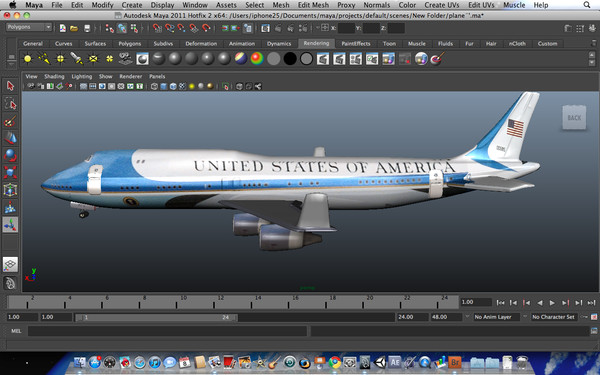600x375 pixels.
Task: Activate the Move tool in toolbox
Action: click(x=10, y=138)
